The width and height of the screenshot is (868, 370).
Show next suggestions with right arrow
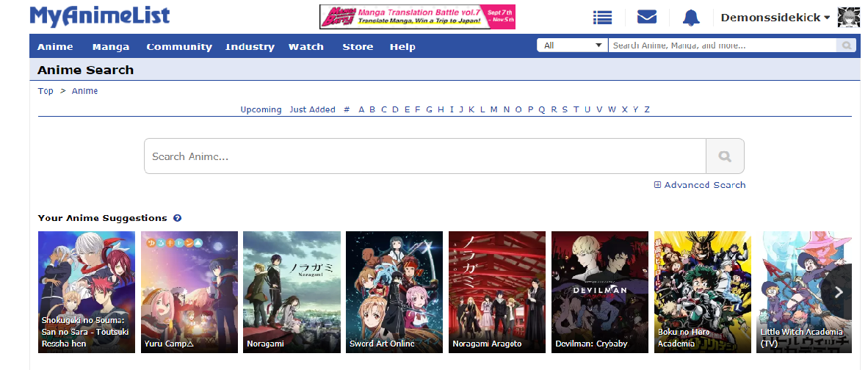tap(838, 292)
